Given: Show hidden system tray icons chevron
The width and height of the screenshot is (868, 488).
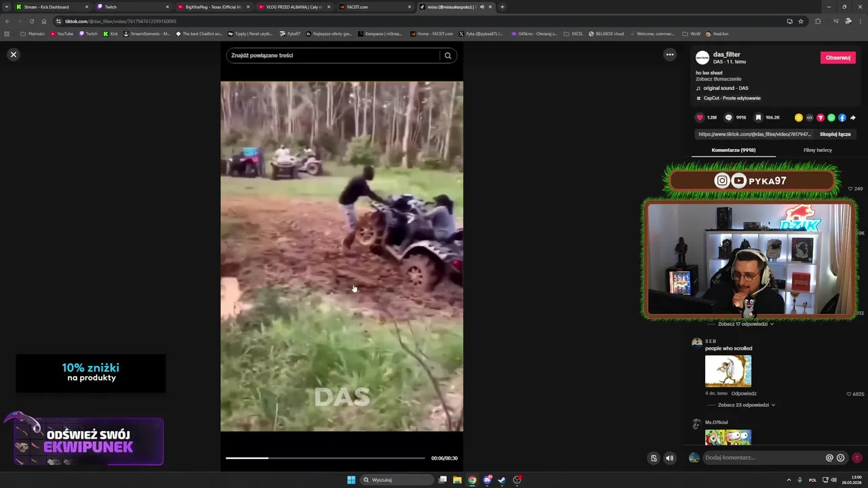Looking at the screenshot, I should [x=789, y=480].
